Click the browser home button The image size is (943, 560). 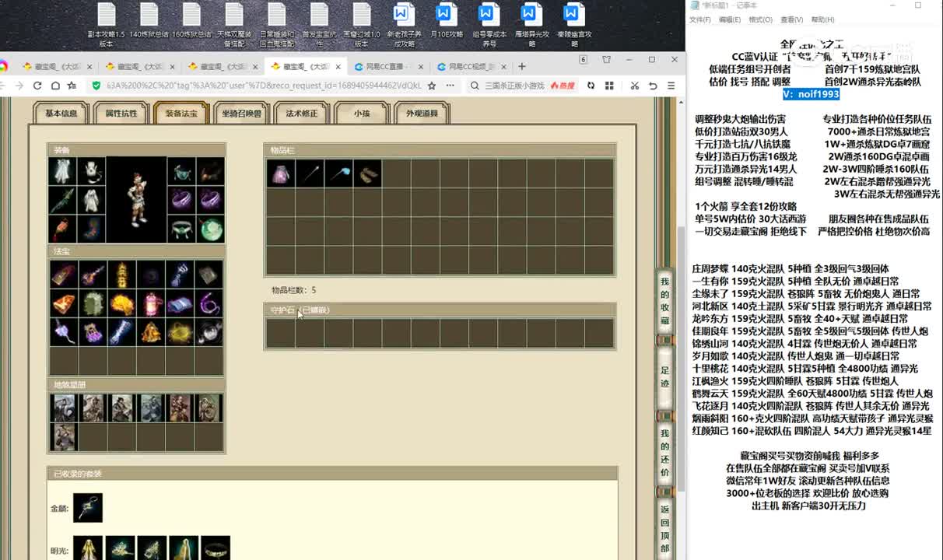[54, 86]
